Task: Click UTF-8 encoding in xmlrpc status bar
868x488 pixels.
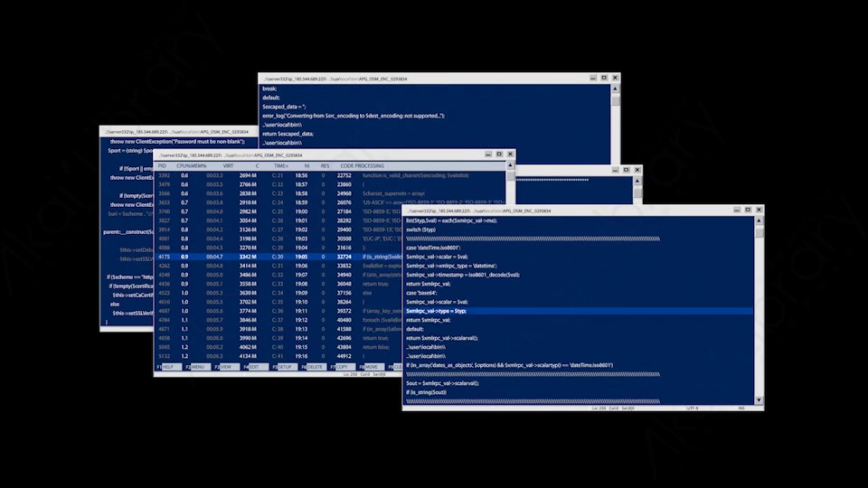Action: tap(693, 408)
